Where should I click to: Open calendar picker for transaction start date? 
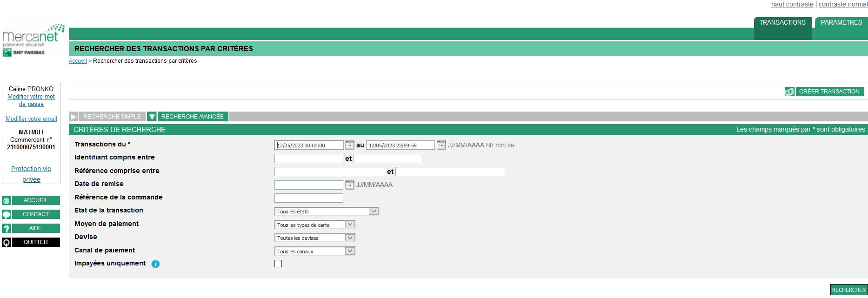tap(350, 145)
